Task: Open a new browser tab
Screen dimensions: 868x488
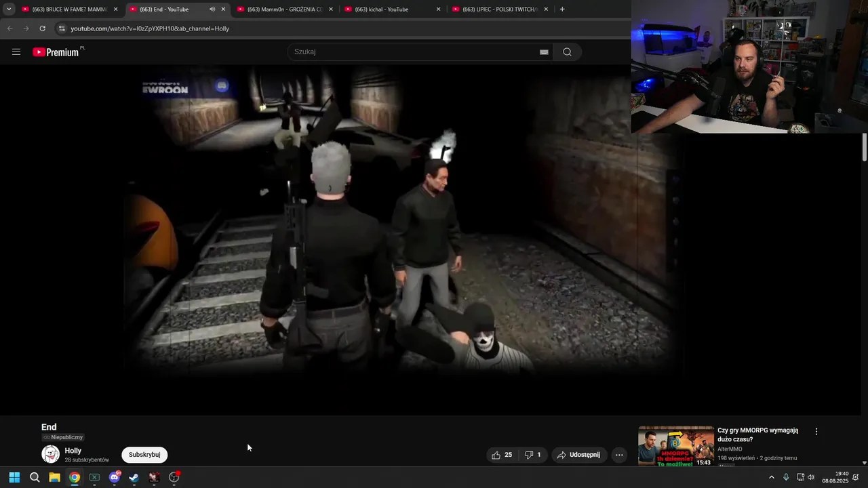Action: click(x=562, y=9)
